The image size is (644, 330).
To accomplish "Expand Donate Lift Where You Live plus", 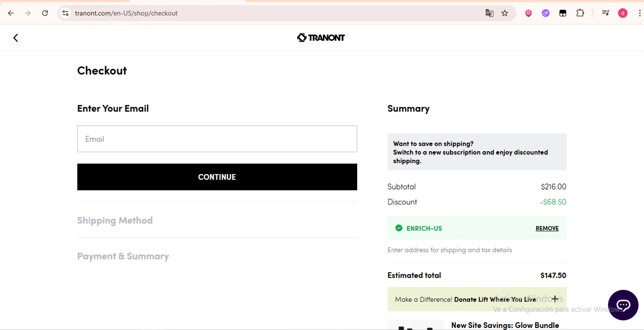I will click(x=555, y=299).
